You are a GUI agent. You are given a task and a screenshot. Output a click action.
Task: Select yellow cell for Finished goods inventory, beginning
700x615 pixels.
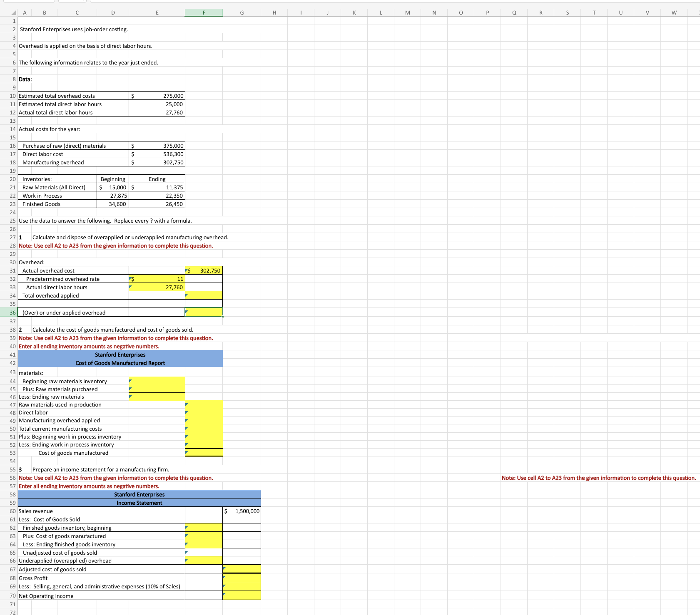pyautogui.click(x=204, y=528)
